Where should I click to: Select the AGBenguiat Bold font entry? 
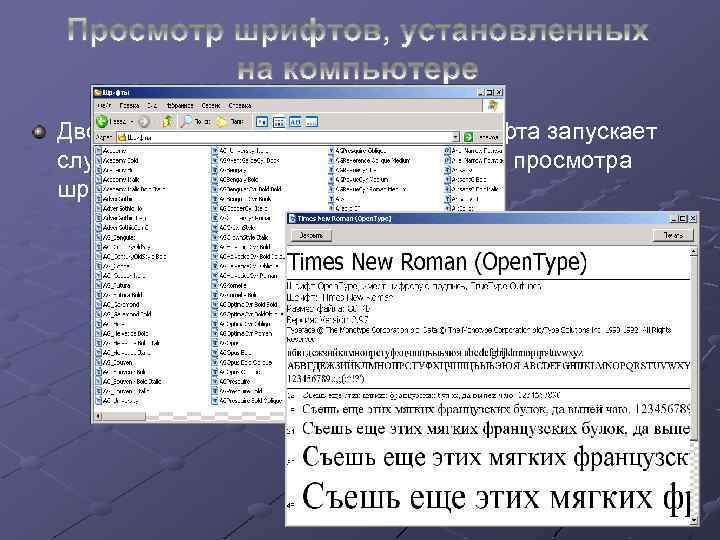(235, 180)
